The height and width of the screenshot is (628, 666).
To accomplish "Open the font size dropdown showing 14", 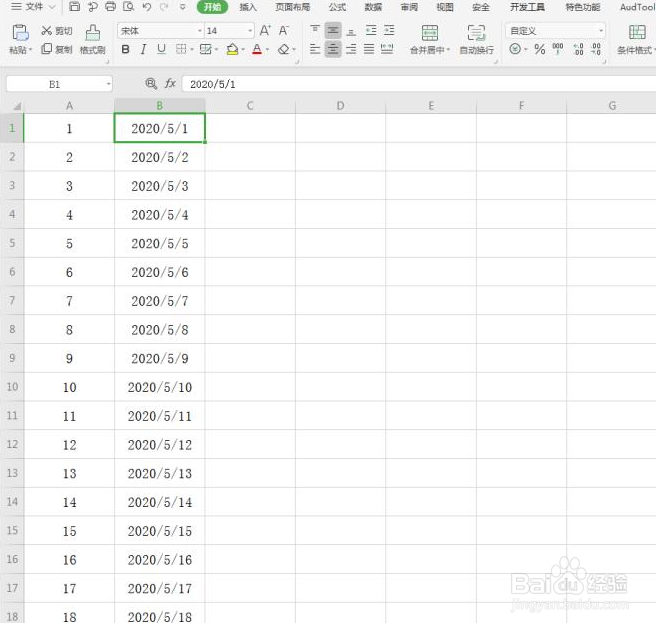I will pyautogui.click(x=250, y=31).
